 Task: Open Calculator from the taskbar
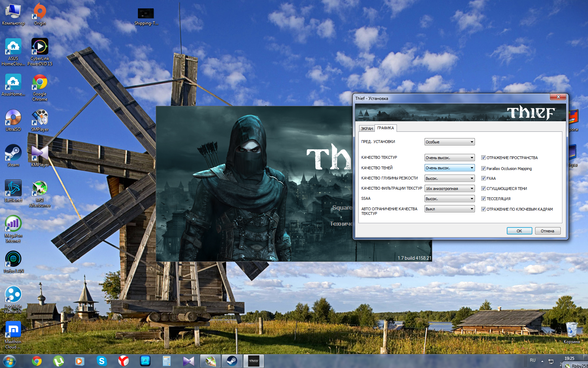[x=167, y=361]
